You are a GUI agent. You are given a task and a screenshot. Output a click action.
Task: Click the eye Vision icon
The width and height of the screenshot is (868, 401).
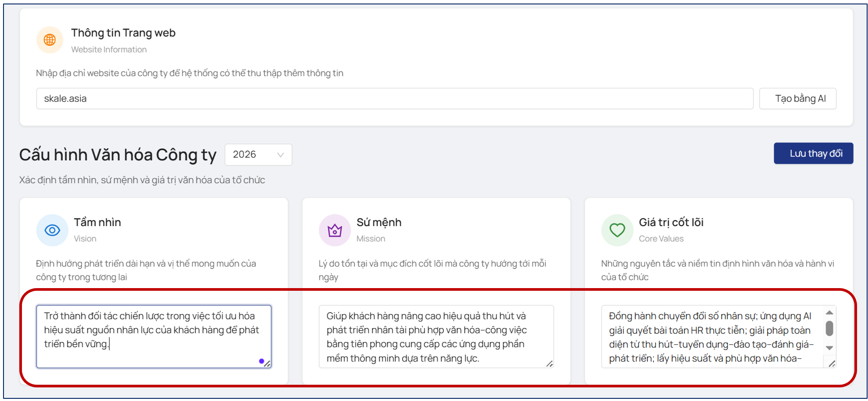(52, 230)
